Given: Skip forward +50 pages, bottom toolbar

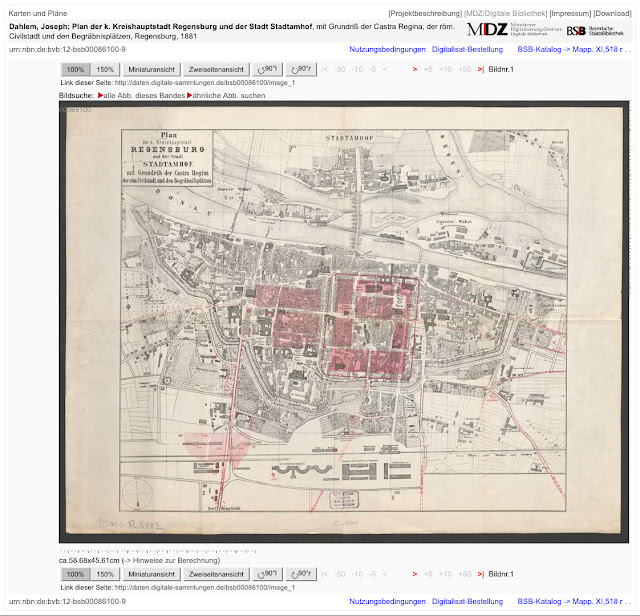Looking at the screenshot, I should coord(464,574).
